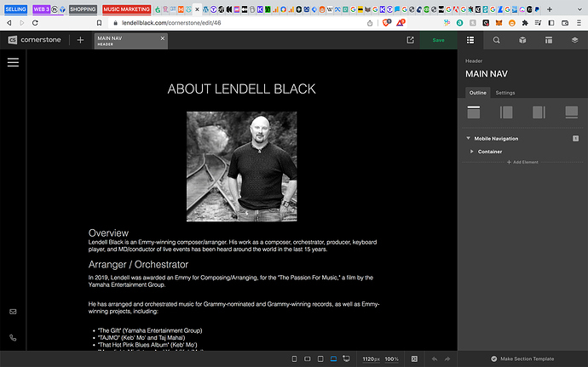Click the envelope icon in left sidebar

pyautogui.click(x=13, y=312)
